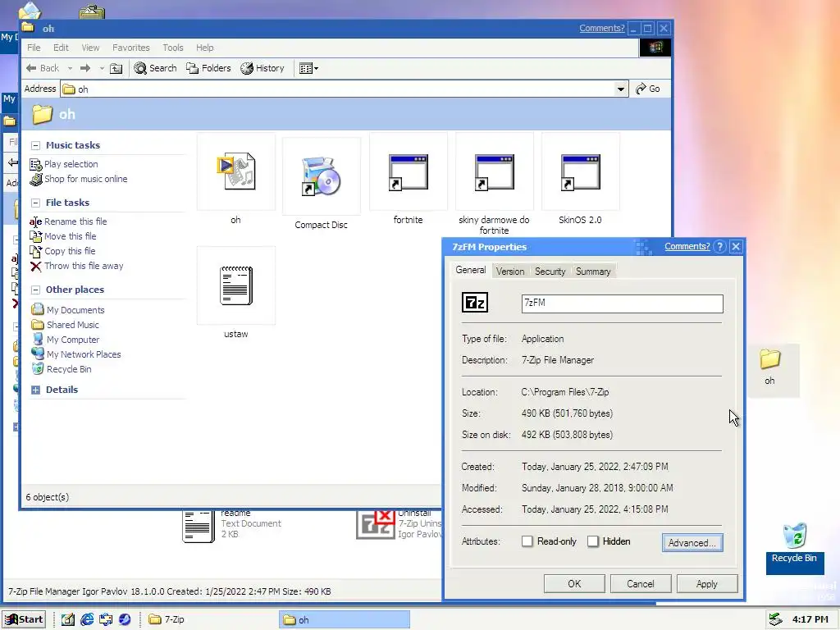Click Shop for music online link
Viewport: 840px width, 630px height.
coord(85,179)
